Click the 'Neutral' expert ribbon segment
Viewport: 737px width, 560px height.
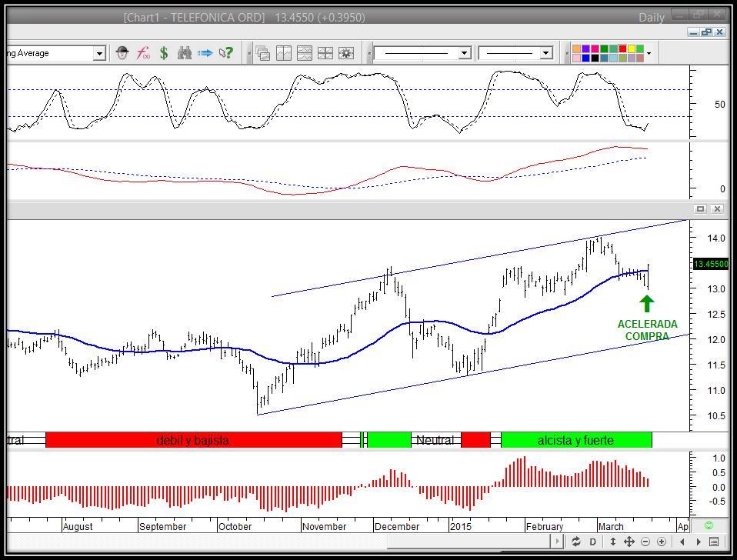pyautogui.click(x=435, y=440)
